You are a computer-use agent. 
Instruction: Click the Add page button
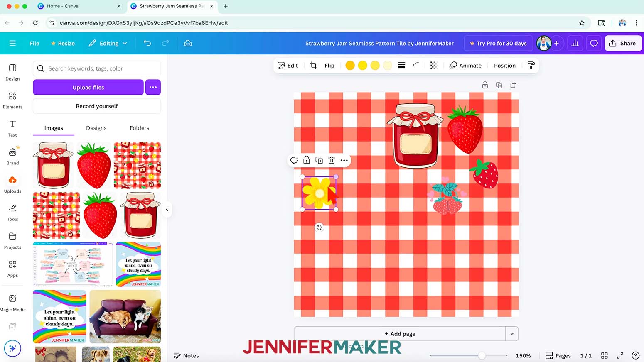pos(400,334)
